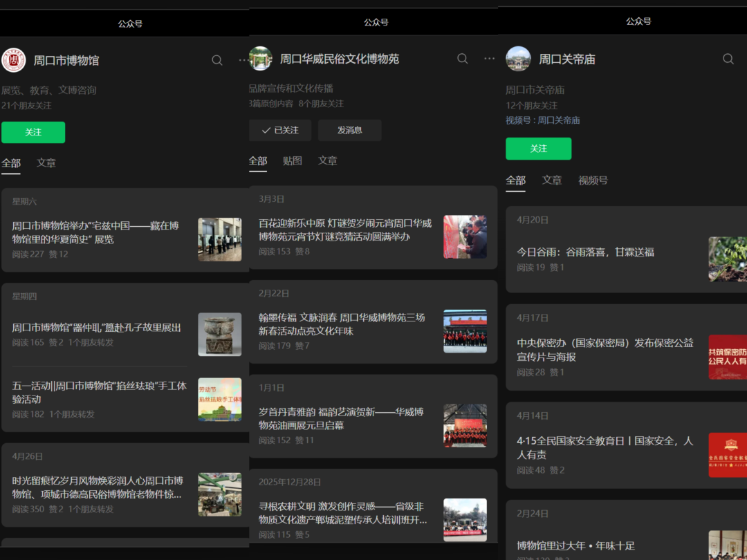Click 周口关帝庙 avatar
747x560 pixels.
(x=518, y=59)
